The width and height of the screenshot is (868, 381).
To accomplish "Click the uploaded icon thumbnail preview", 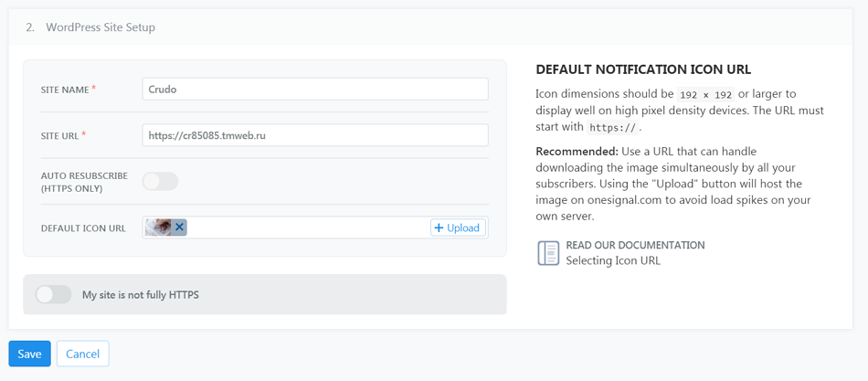I will point(159,228).
